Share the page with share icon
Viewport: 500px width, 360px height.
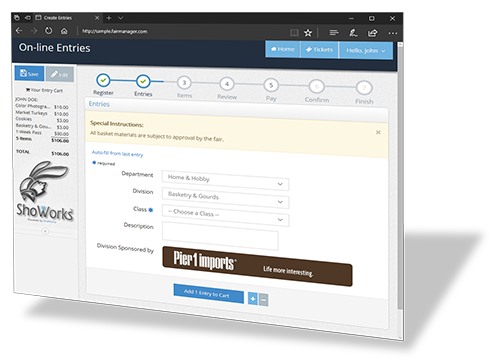(372, 33)
